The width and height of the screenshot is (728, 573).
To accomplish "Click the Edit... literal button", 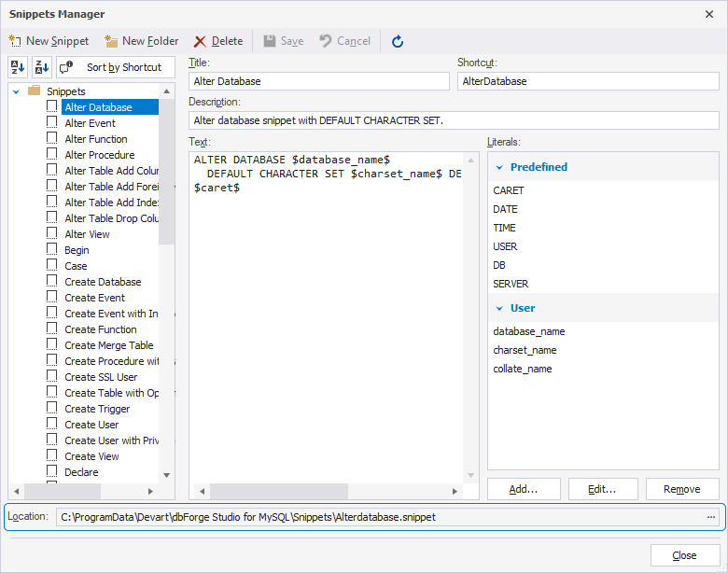I will [x=603, y=489].
